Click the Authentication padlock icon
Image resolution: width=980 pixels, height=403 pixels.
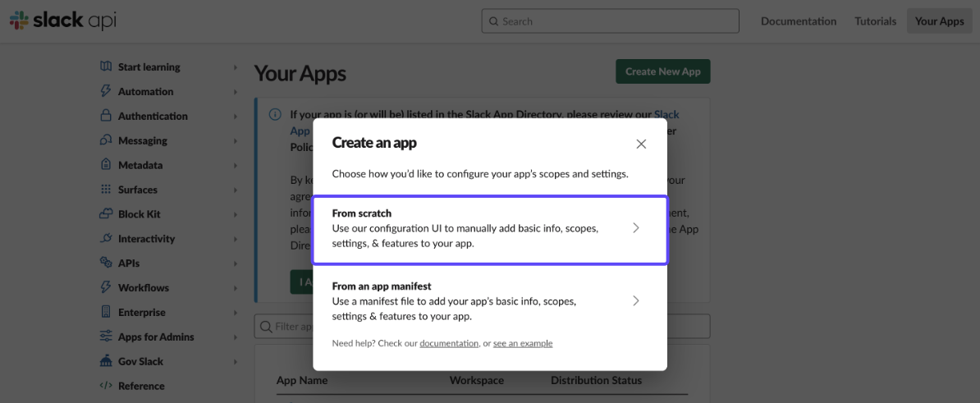click(x=106, y=116)
